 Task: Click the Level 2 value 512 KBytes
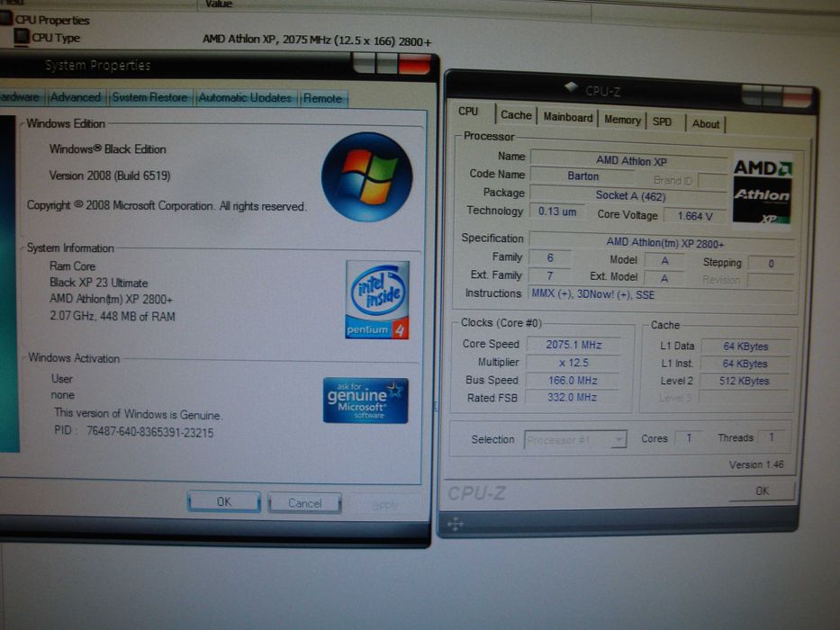[x=744, y=381]
